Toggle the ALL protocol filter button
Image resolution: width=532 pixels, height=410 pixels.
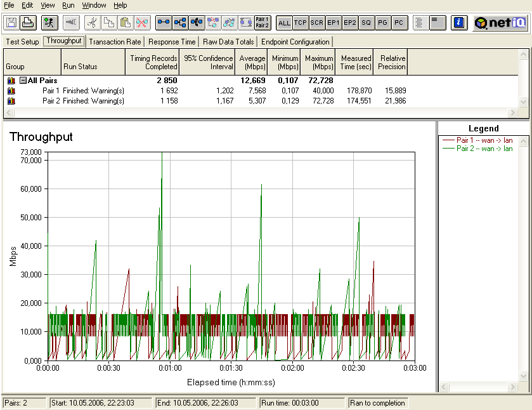284,23
